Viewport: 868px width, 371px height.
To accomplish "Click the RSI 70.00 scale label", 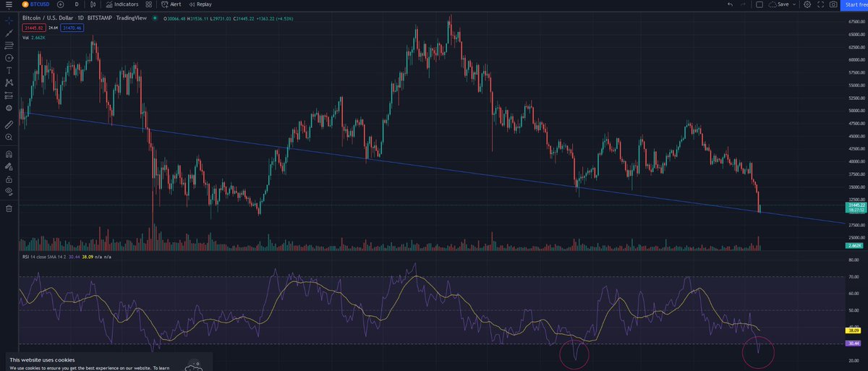I will coord(854,277).
